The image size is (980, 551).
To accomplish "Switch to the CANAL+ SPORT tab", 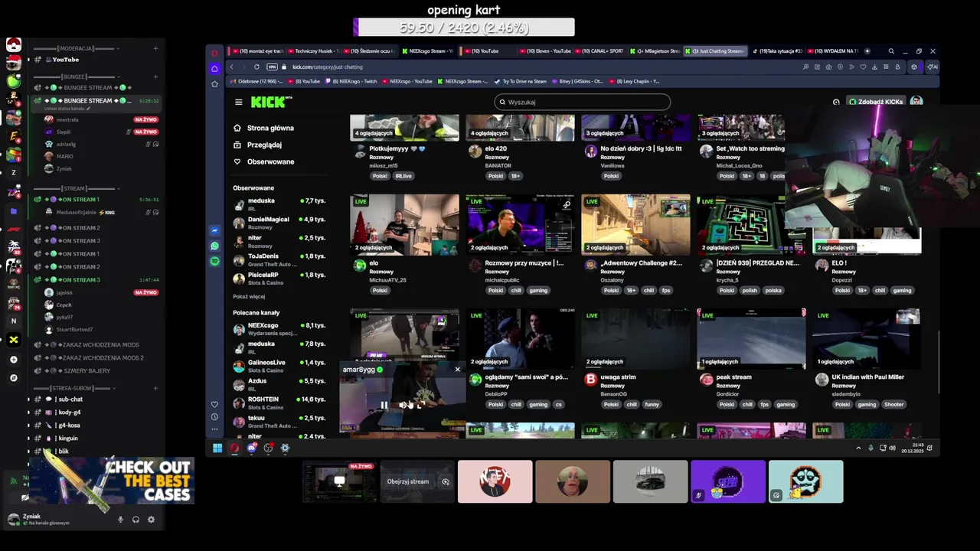I will point(599,51).
